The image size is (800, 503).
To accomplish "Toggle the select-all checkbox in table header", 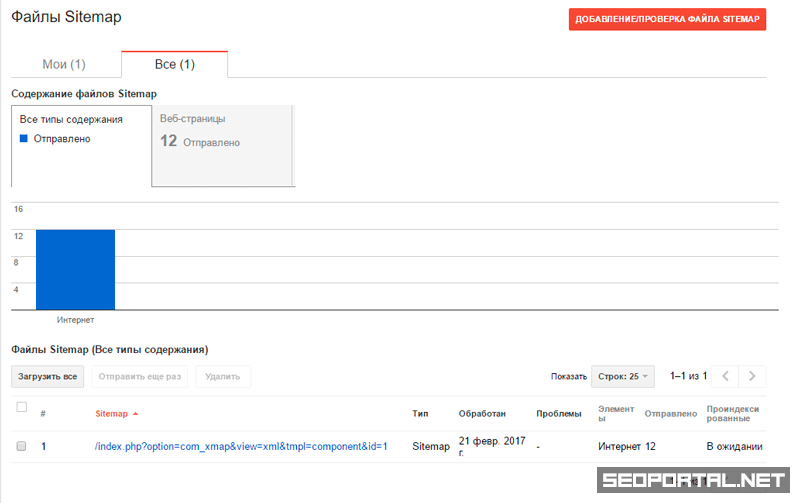I will (x=22, y=407).
